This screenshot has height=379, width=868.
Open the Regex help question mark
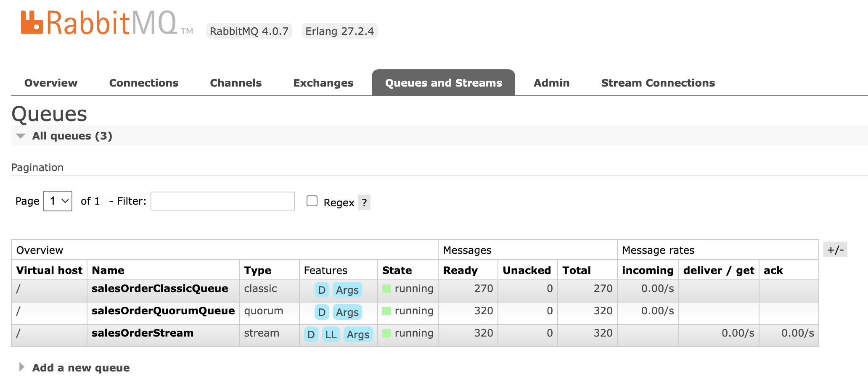(x=364, y=203)
